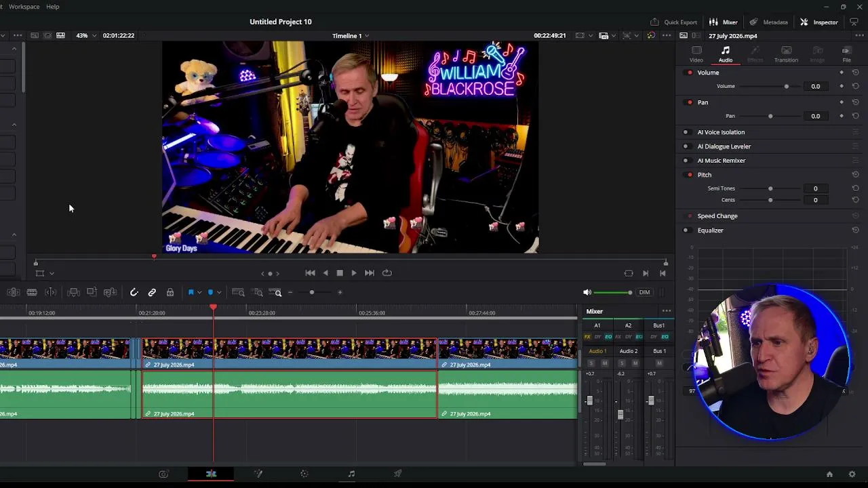Viewport: 868px width, 488px height.
Task: Reset the Pitch section
Action: point(855,175)
